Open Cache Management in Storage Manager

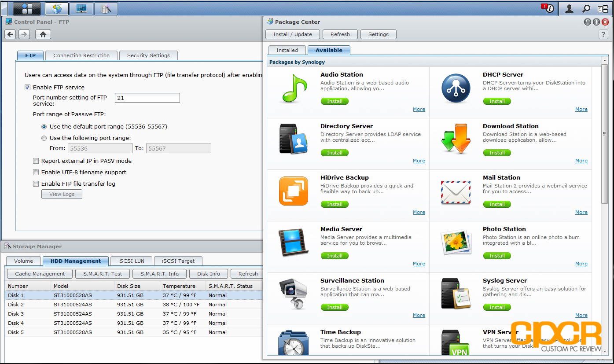pyautogui.click(x=40, y=274)
